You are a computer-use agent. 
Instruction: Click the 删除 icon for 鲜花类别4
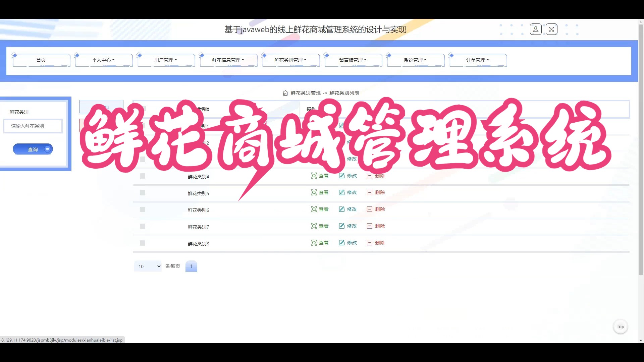click(370, 176)
